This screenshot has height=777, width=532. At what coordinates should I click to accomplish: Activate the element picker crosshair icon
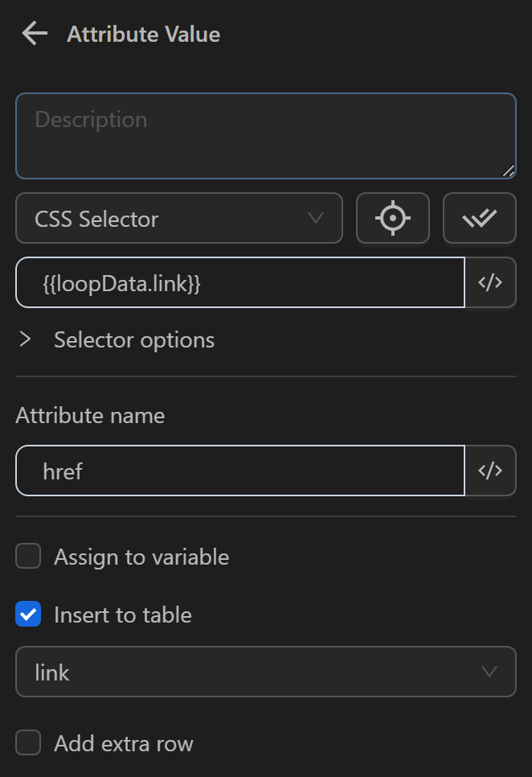point(392,218)
